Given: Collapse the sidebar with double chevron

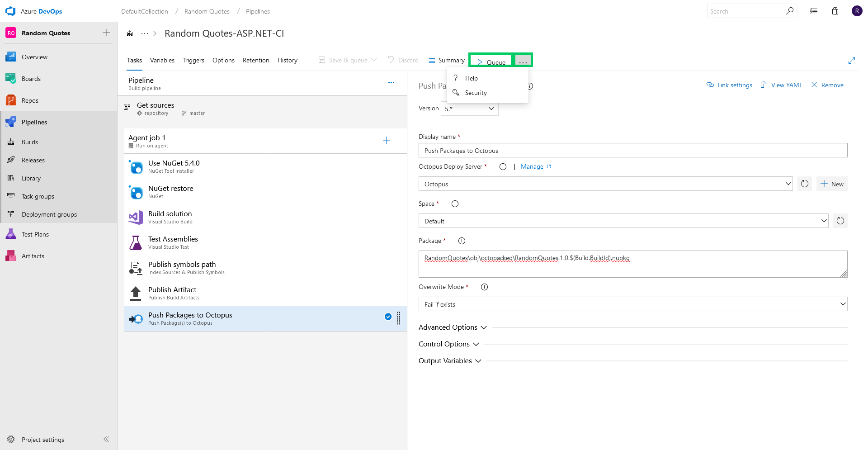Looking at the screenshot, I should point(106,439).
